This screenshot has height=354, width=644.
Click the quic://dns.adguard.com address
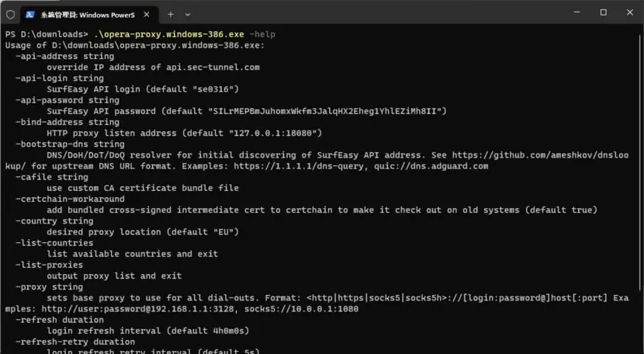tap(431, 166)
